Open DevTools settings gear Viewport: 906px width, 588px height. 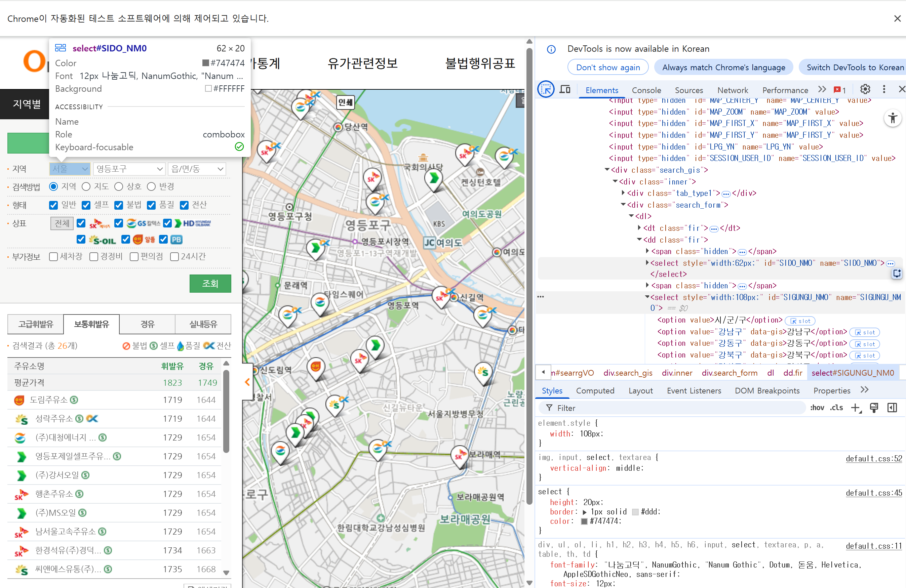click(865, 89)
